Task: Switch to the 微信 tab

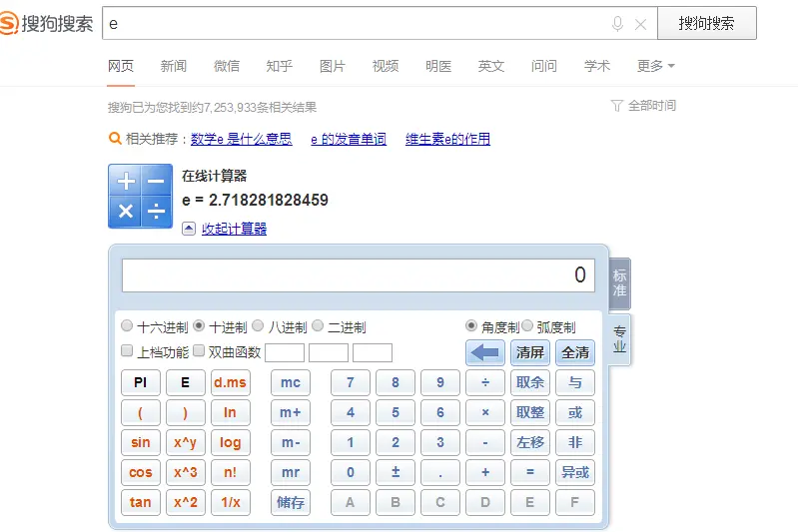Action: pyautogui.click(x=227, y=66)
